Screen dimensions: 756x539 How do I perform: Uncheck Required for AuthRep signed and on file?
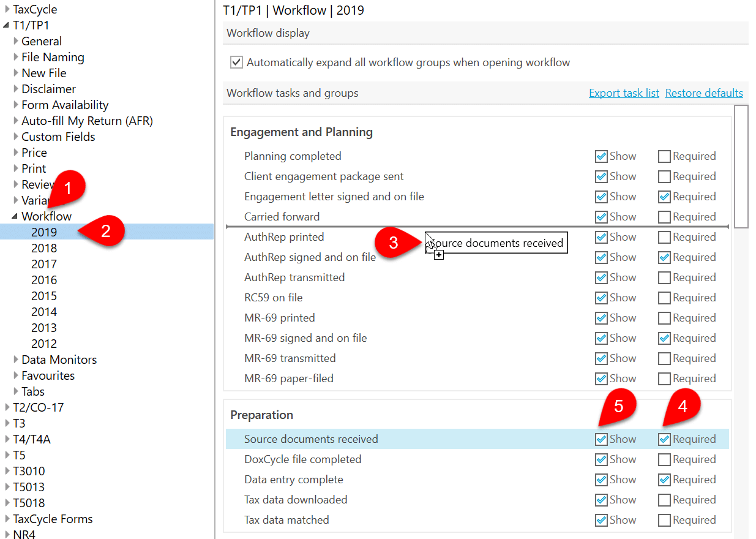664,257
